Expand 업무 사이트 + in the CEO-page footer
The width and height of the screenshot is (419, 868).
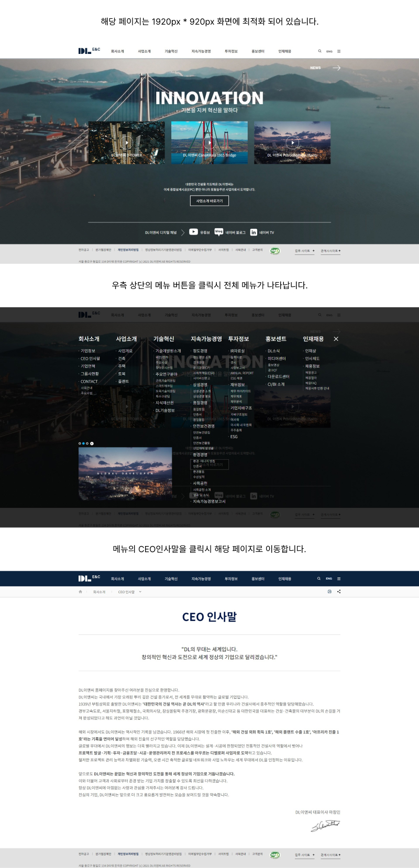point(304,854)
